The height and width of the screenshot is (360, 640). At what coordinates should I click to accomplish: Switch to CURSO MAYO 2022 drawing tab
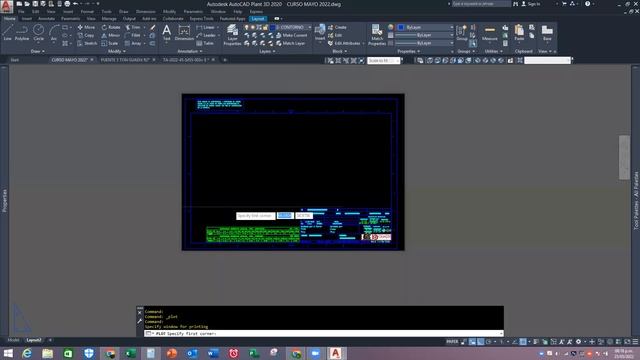point(69,60)
